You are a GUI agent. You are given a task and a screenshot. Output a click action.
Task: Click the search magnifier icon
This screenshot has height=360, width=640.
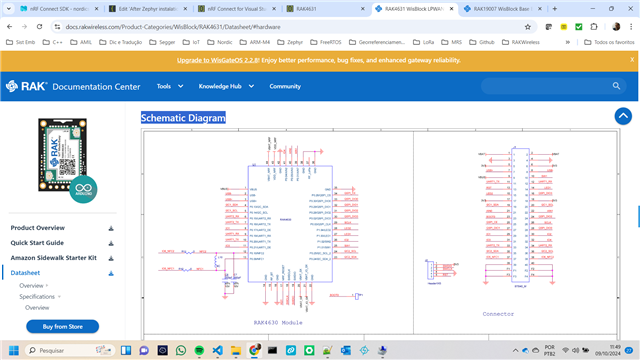tap(616, 86)
